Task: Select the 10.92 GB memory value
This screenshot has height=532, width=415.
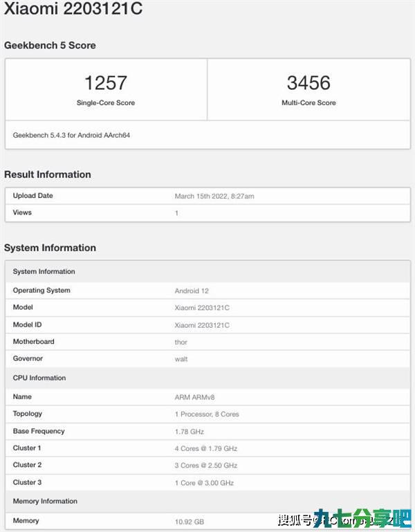Action: point(190,522)
